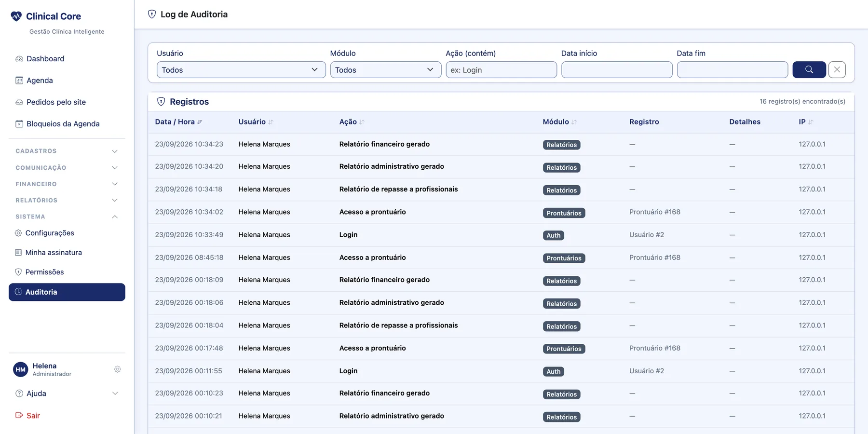Click the Data início date field
The image size is (868, 434).
617,69
